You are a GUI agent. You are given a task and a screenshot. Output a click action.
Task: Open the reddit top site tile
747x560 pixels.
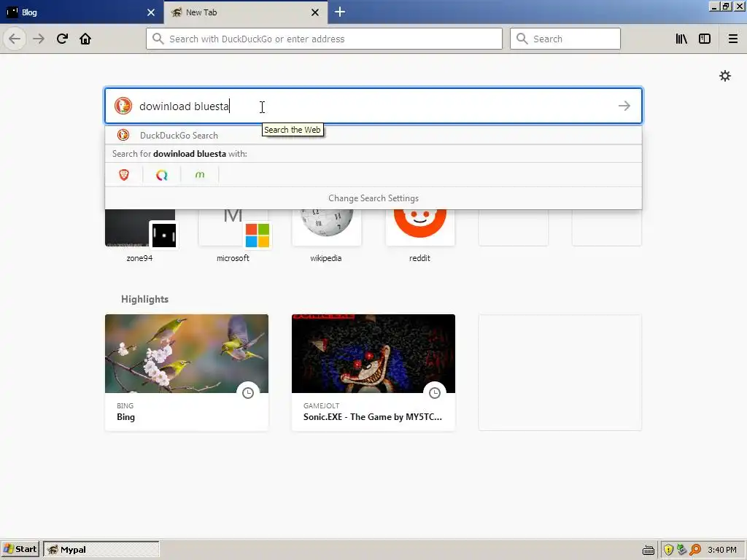[x=419, y=236]
